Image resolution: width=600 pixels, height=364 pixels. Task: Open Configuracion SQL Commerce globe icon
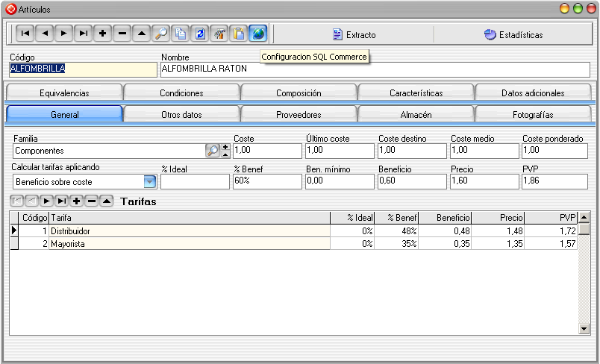tap(257, 34)
